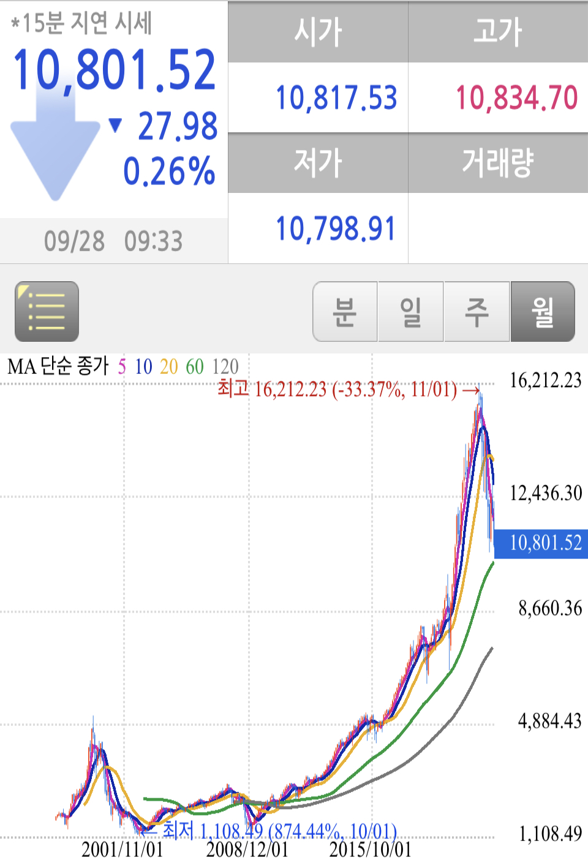Tap the 12,436.30 y-axis label

(x=546, y=493)
